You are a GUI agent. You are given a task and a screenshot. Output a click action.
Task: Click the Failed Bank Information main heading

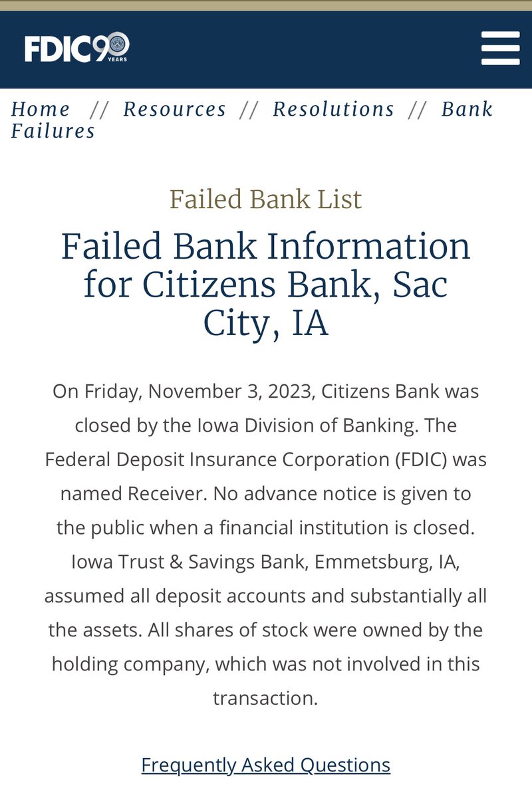click(x=265, y=284)
